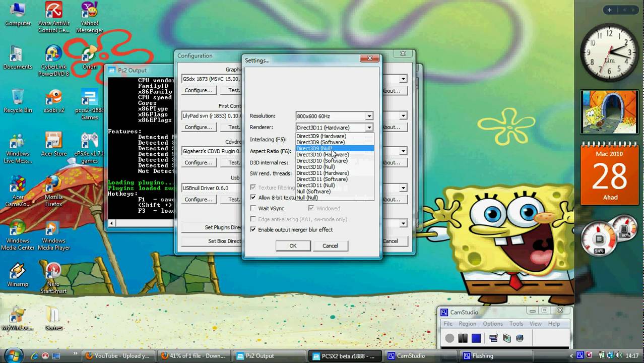Click Configure under GSdx graphics plugin
The image size is (644, 363).
pyautogui.click(x=199, y=91)
